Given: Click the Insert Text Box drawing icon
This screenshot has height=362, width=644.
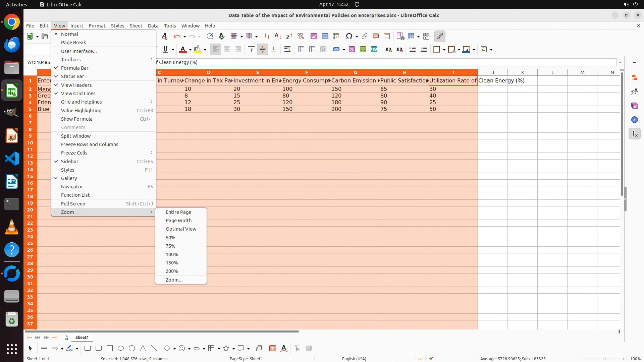Looking at the screenshot, I should click(273, 349).
